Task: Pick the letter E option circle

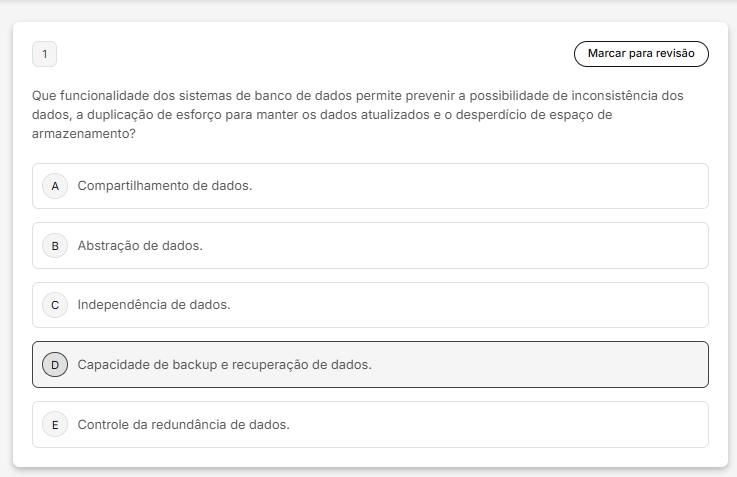Action: [55, 425]
